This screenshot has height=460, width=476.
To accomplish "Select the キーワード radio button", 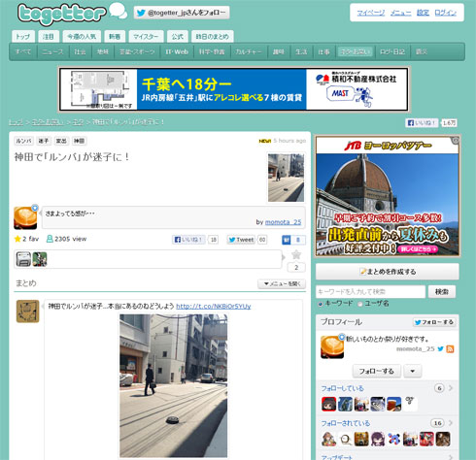I will (321, 304).
